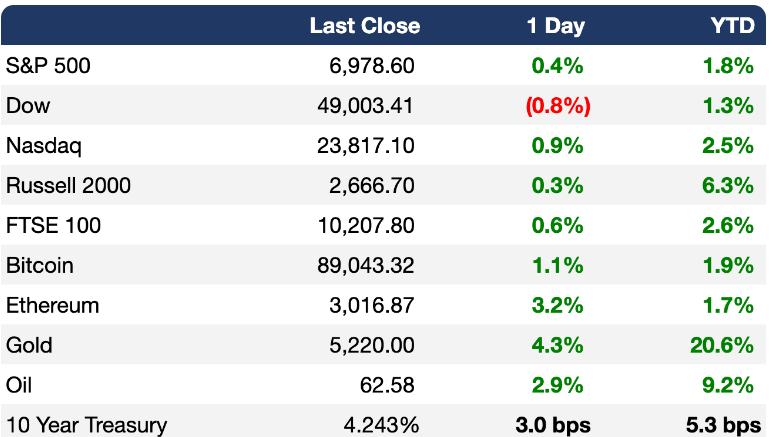
Task: Click the Russell 2000 row label
Action: pyautogui.click(x=68, y=186)
